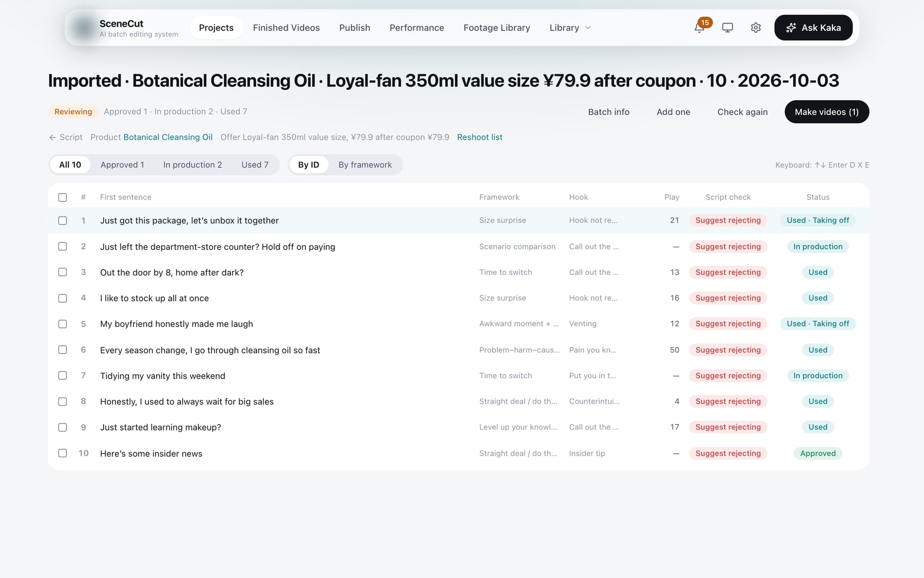Filter scripts by Used 7
Image resolution: width=924 pixels, height=578 pixels.
[255, 165]
